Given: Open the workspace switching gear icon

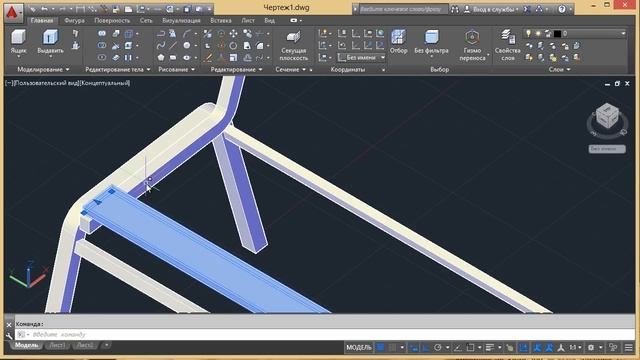Looking at the screenshot, I should click(x=591, y=348).
